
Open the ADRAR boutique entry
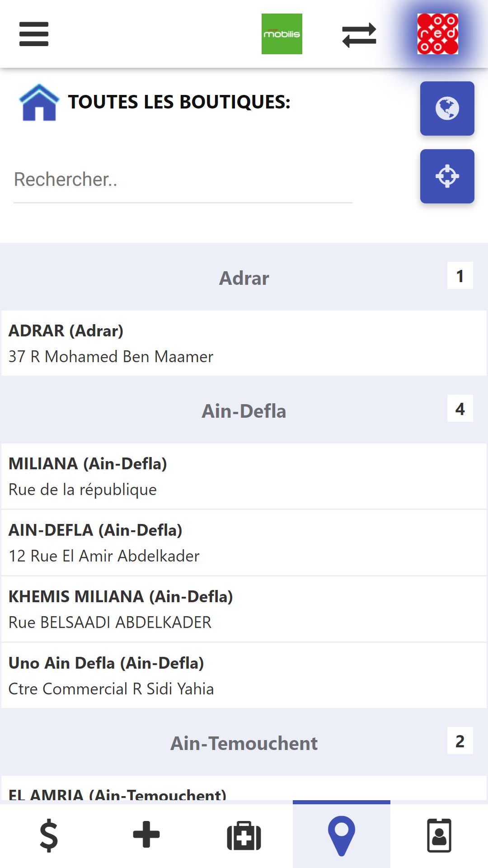pyautogui.click(x=244, y=344)
